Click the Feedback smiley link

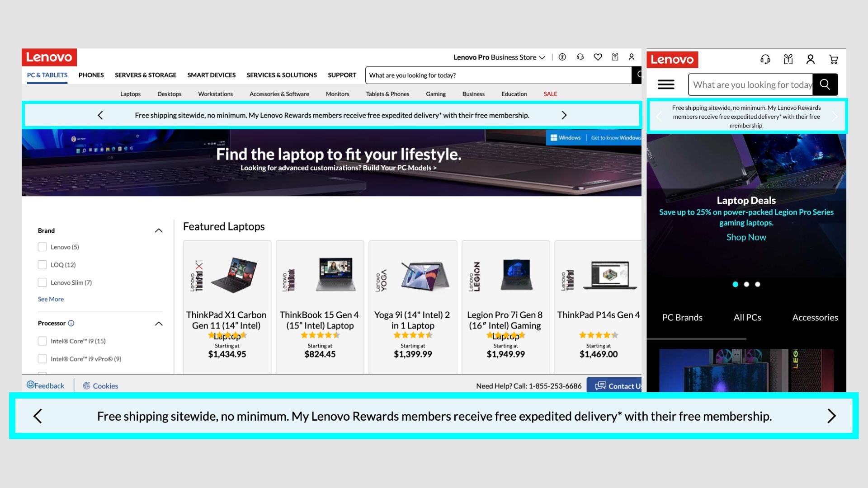[x=46, y=385]
